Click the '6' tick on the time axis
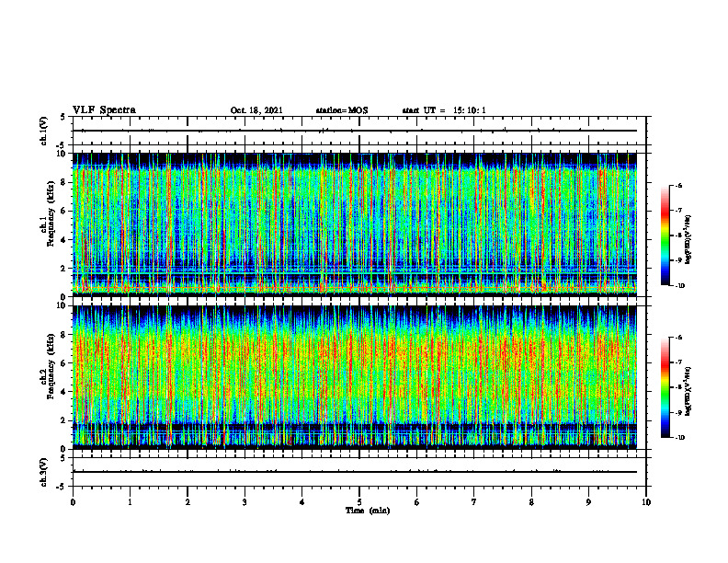 pos(417,502)
